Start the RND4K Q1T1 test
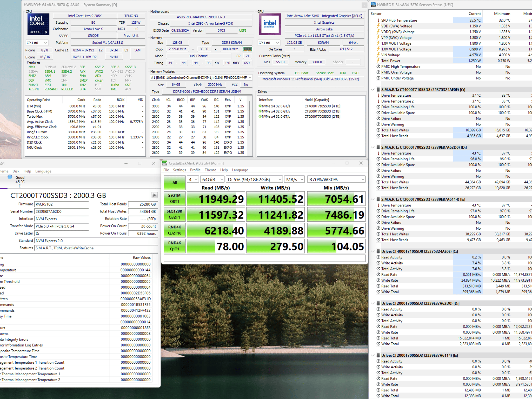Viewport: 532px width, 399px height. (174, 246)
